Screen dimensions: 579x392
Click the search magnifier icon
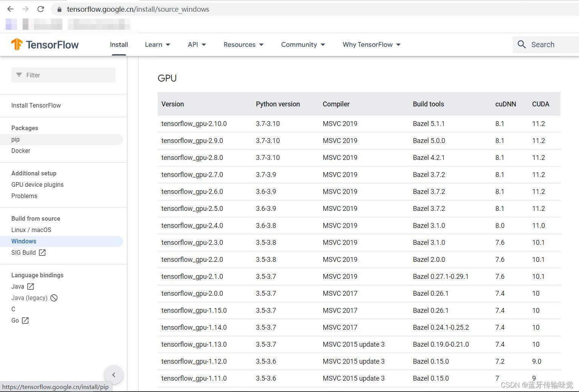click(x=522, y=45)
